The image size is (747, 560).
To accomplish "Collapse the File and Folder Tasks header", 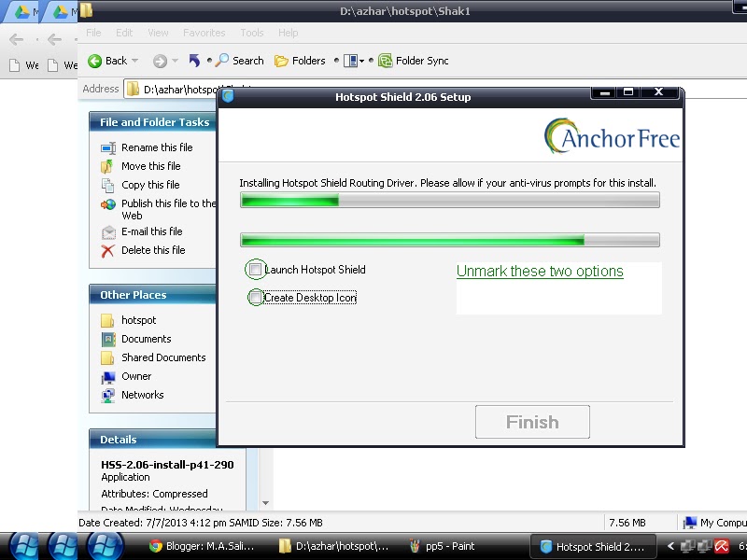I will pos(153,122).
